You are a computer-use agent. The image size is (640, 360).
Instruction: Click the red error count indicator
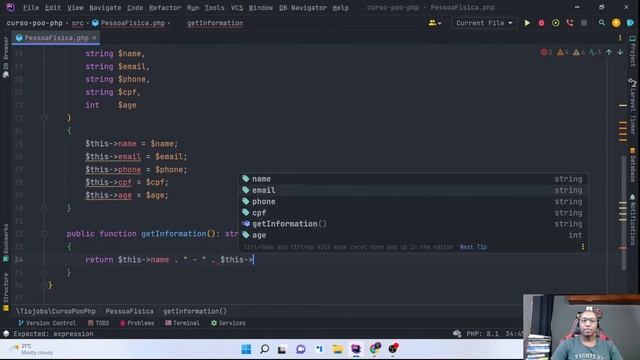tap(547, 52)
